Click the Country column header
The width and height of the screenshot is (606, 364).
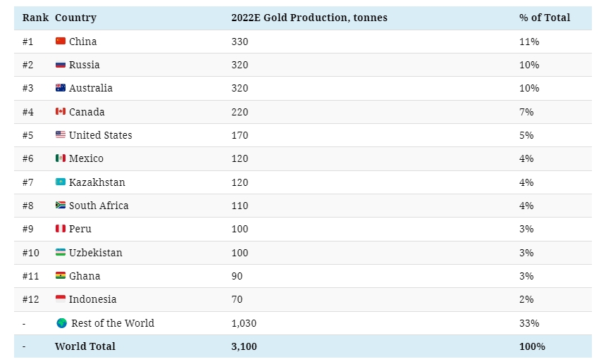(75, 18)
